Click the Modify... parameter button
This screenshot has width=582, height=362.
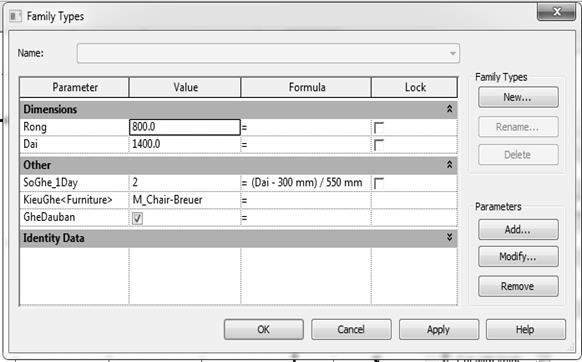[x=518, y=257]
